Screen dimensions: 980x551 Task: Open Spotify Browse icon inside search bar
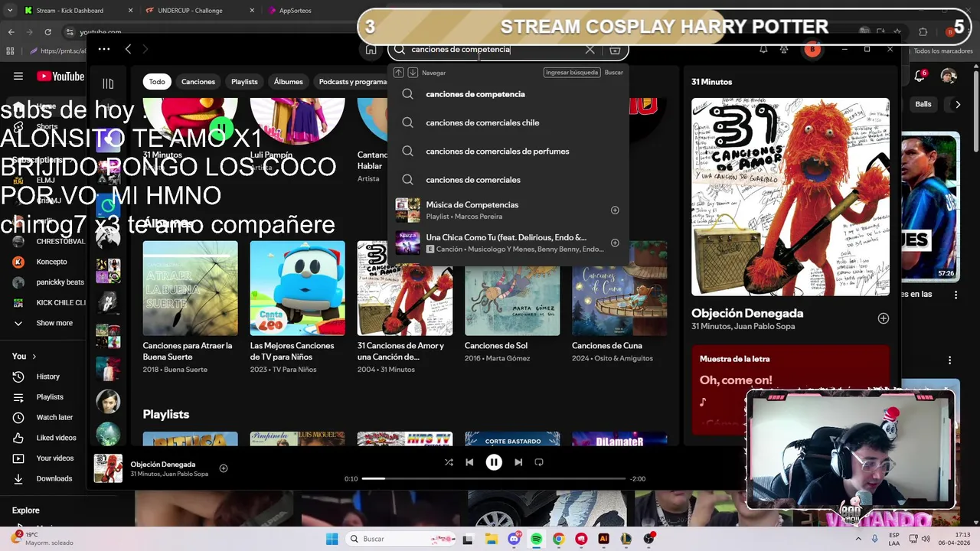point(615,50)
